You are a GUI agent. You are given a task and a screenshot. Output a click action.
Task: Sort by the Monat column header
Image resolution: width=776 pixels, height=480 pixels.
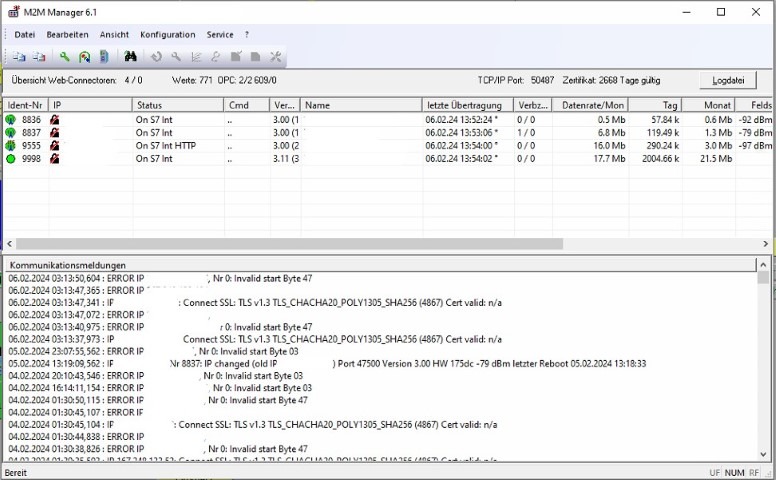click(x=709, y=105)
